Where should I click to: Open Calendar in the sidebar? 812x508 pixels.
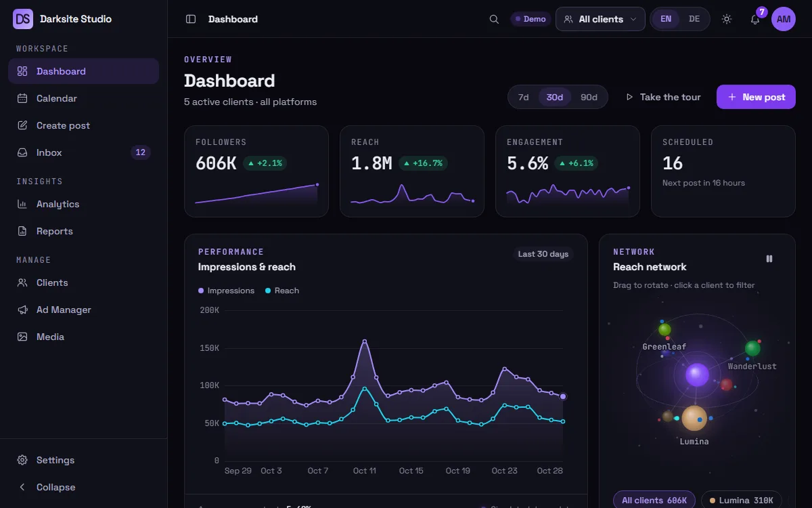click(83, 98)
